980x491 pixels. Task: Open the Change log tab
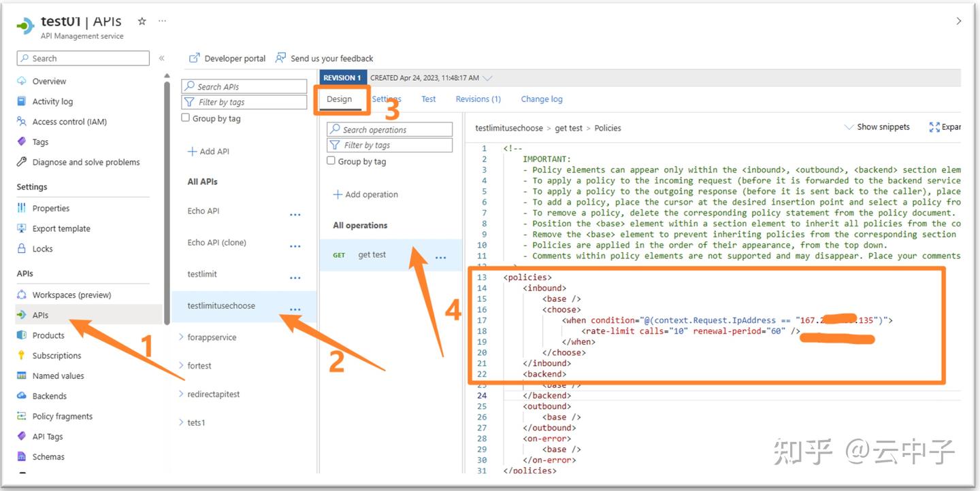542,99
